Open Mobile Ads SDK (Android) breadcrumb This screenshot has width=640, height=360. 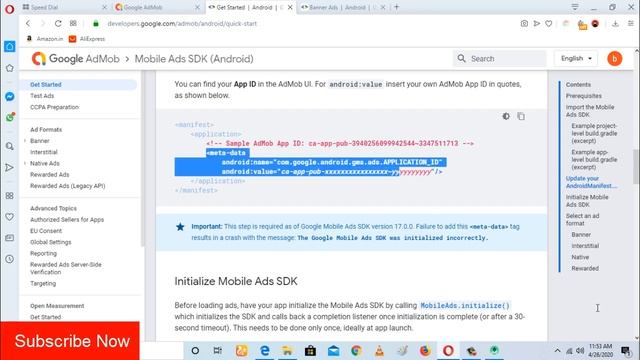194,59
